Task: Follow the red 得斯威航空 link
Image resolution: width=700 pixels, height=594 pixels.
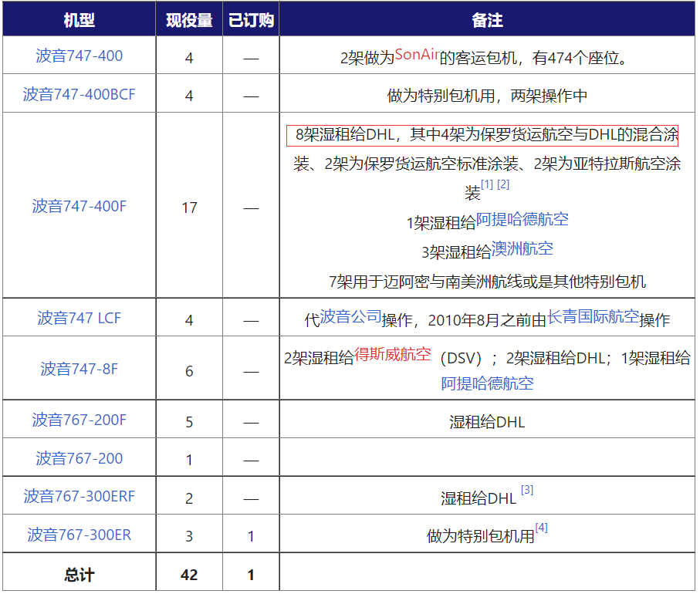Action: click(393, 354)
